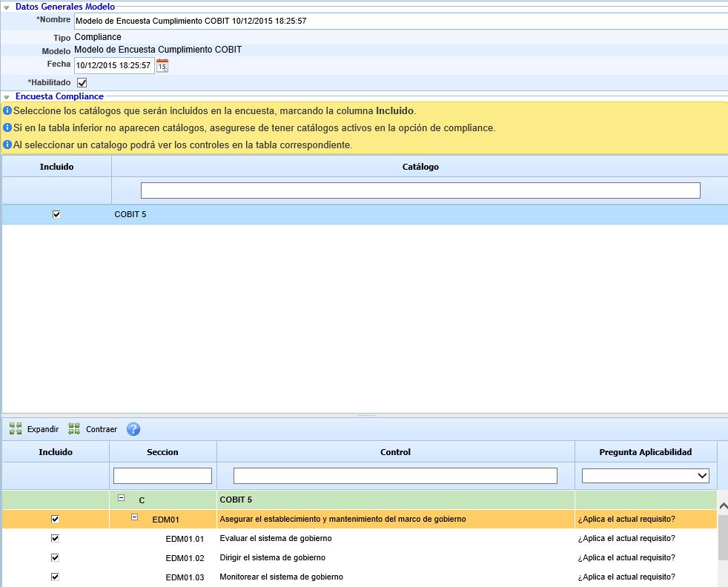Screen dimensions: 728x587
Task: Toggle the Habilitado checkbox
Action: point(82,83)
